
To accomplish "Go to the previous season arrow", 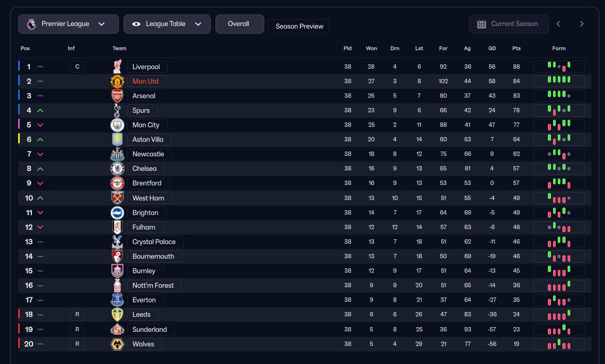I will click(x=558, y=24).
